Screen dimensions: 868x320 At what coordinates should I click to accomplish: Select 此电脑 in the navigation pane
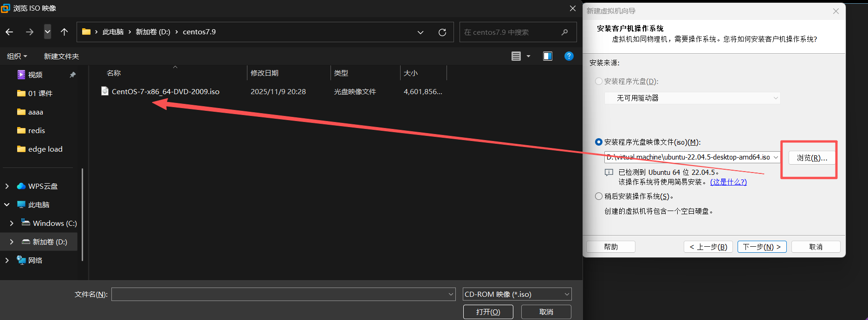[39, 205]
